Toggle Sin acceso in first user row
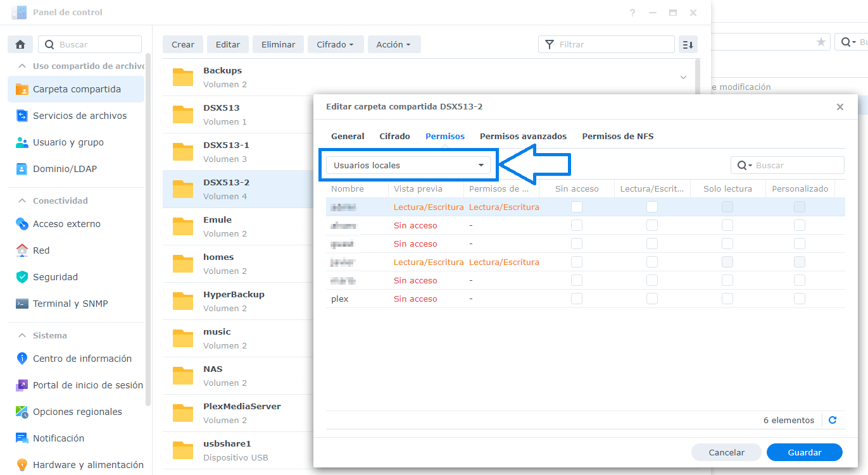Image resolution: width=868 pixels, height=475 pixels. pyautogui.click(x=577, y=207)
